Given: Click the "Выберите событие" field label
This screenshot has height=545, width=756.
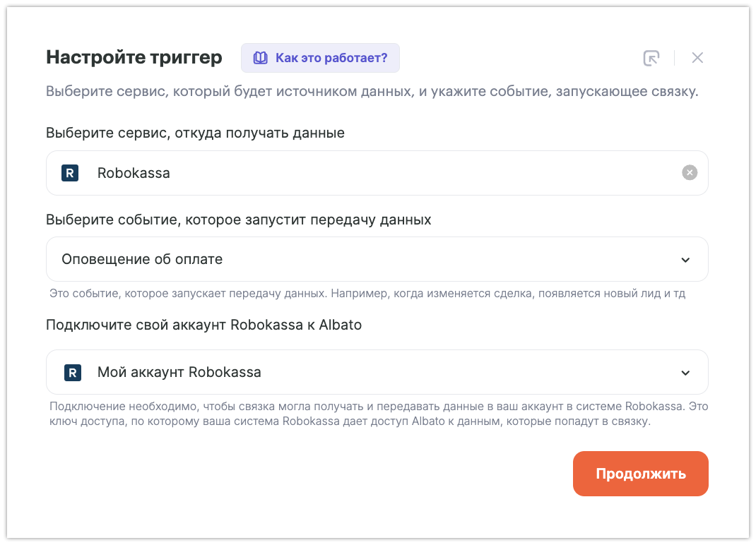Looking at the screenshot, I should pos(238,220).
